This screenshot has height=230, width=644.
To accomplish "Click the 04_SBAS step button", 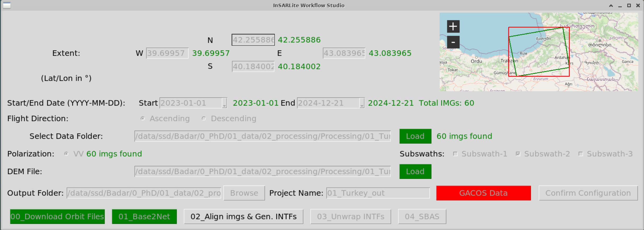I will [x=422, y=217].
